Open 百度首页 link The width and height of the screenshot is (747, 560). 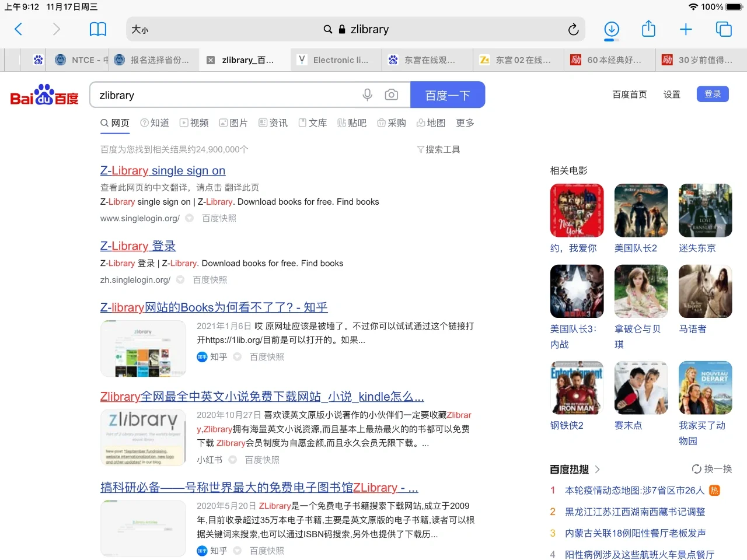[629, 94]
